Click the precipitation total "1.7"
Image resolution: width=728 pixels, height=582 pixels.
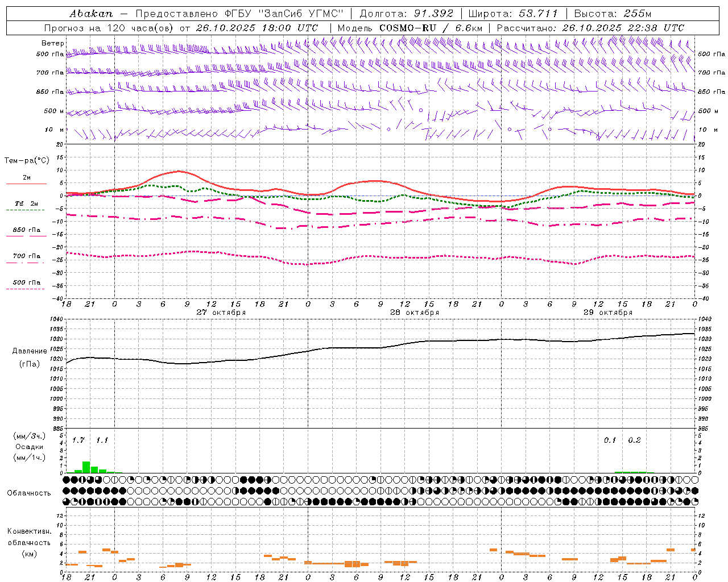[78, 440]
